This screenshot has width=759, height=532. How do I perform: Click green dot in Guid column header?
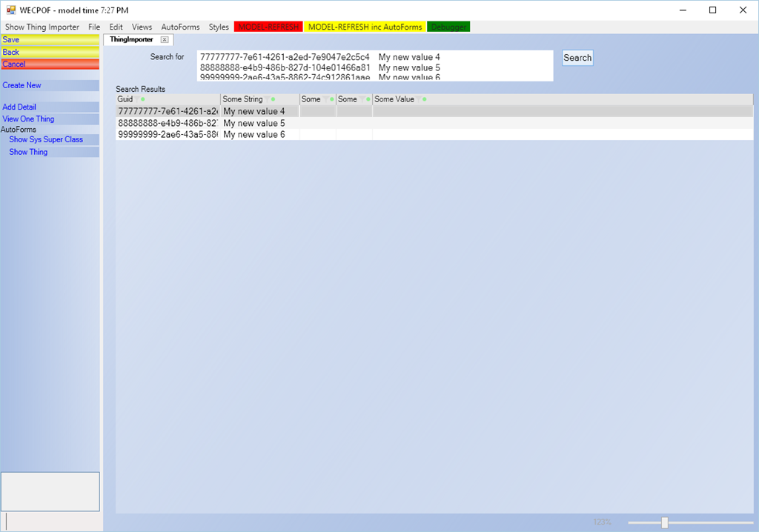[x=143, y=99]
